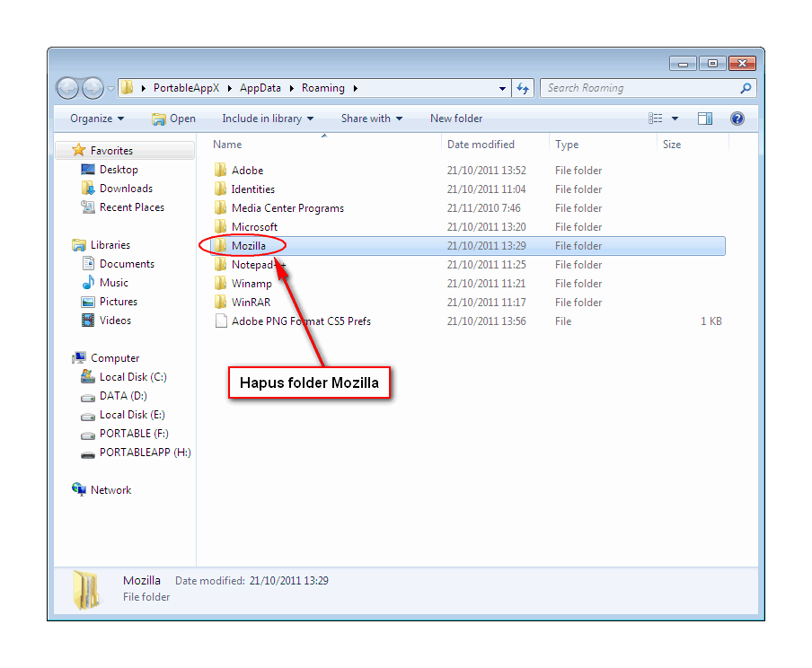Select the Notepad++ folder icon

click(221, 265)
